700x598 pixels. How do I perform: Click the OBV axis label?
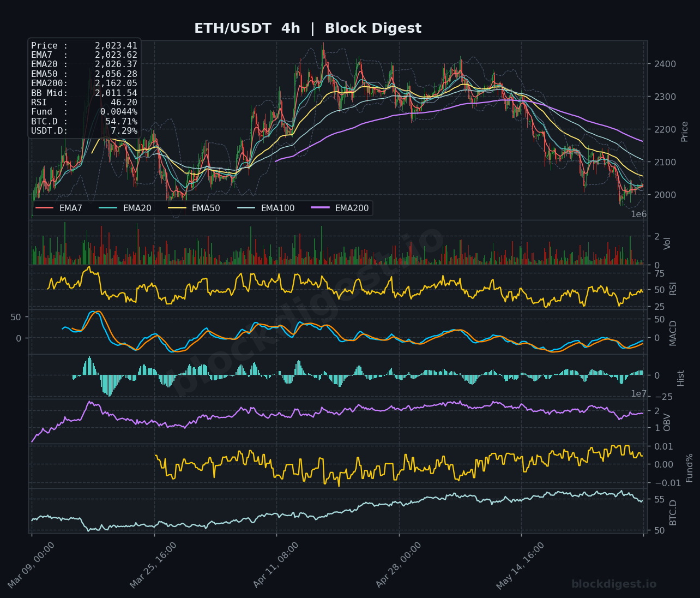667,422
